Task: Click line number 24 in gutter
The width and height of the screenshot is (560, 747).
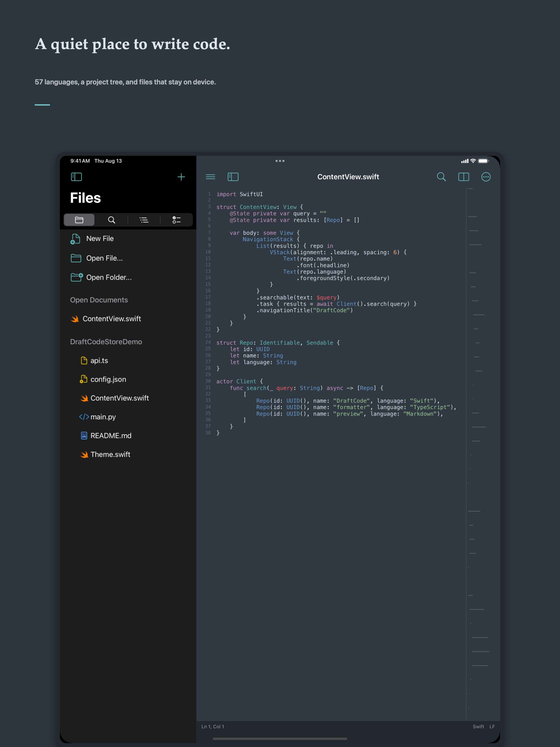Action: (x=208, y=343)
